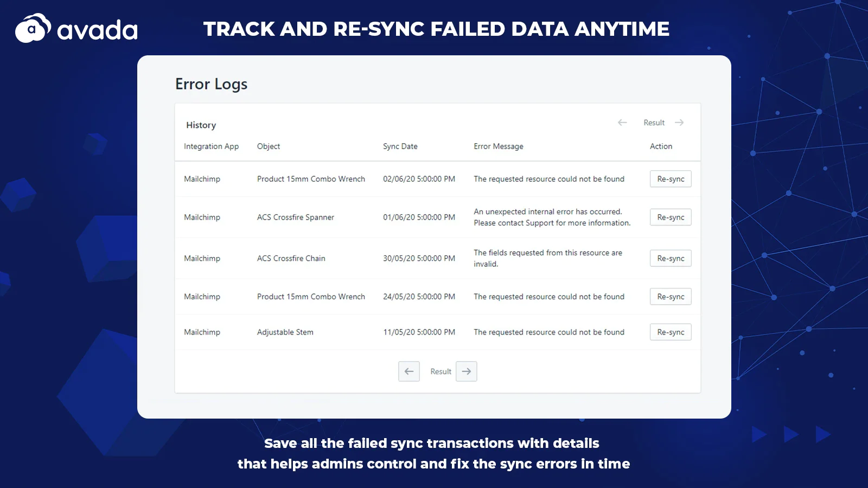Go to previous results with top left arrow

click(622, 123)
